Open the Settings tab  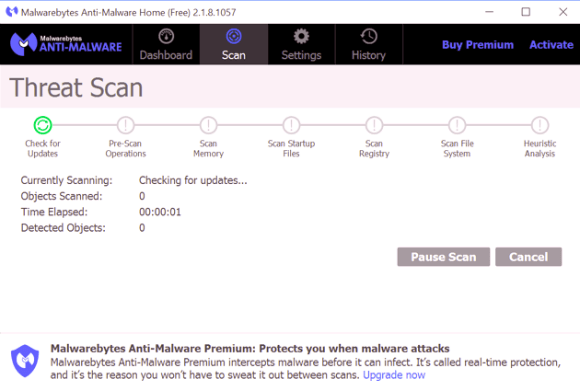tap(301, 44)
